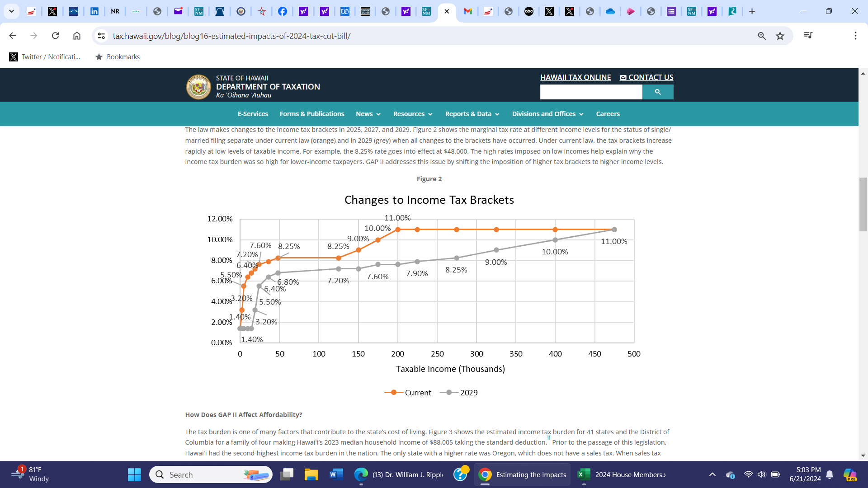Image resolution: width=868 pixels, height=488 pixels.
Task: Bookmark this page with star icon
Action: click(x=780, y=36)
